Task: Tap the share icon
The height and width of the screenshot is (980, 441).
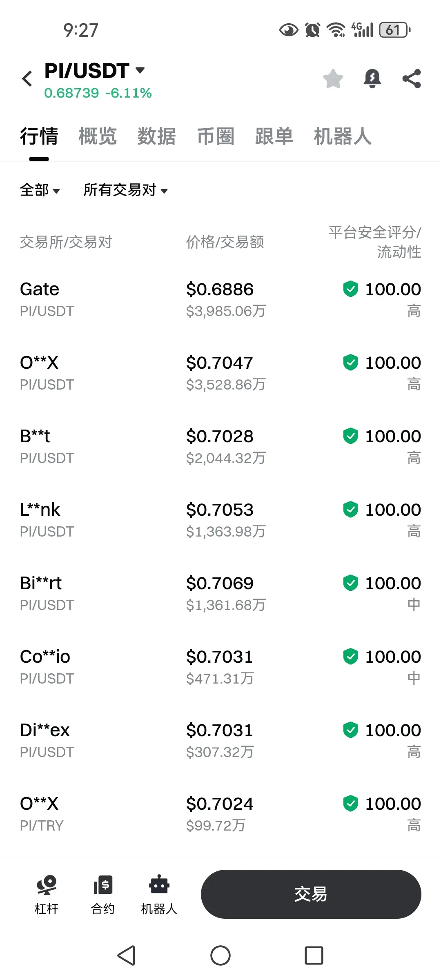Action: coord(412,78)
